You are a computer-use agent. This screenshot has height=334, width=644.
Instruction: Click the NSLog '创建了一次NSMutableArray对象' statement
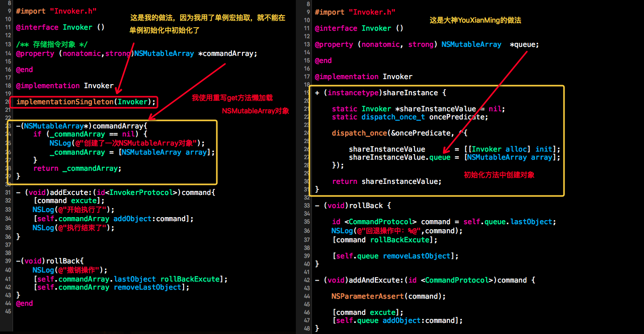point(127,143)
